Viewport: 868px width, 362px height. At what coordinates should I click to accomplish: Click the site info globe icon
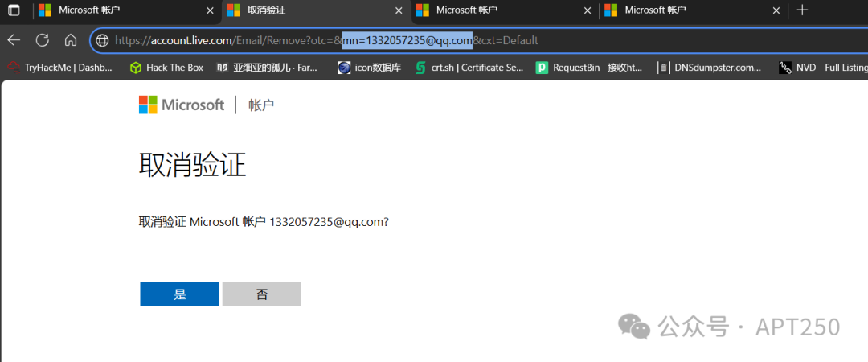coord(102,40)
